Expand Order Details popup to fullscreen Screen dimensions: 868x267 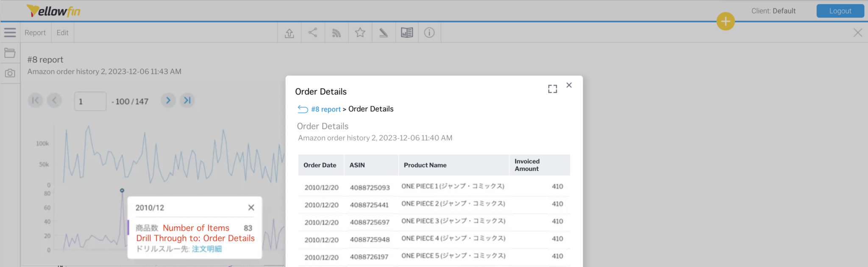click(x=552, y=89)
